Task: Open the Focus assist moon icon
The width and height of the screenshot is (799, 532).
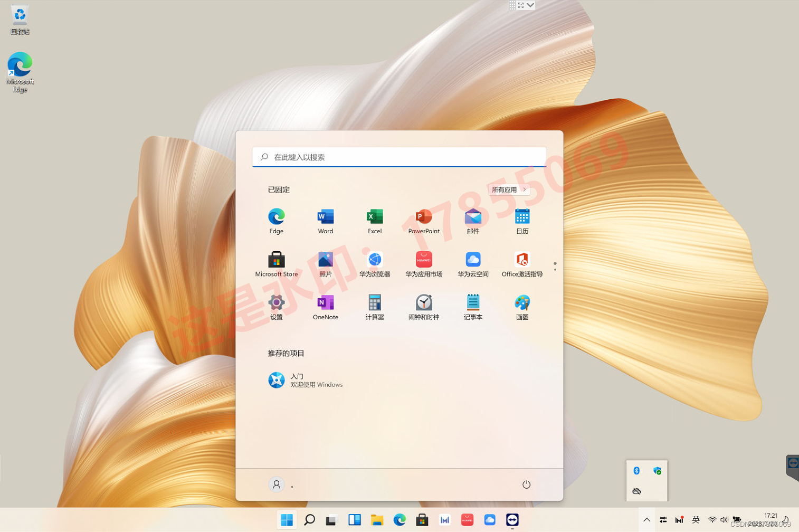Action: (785, 520)
